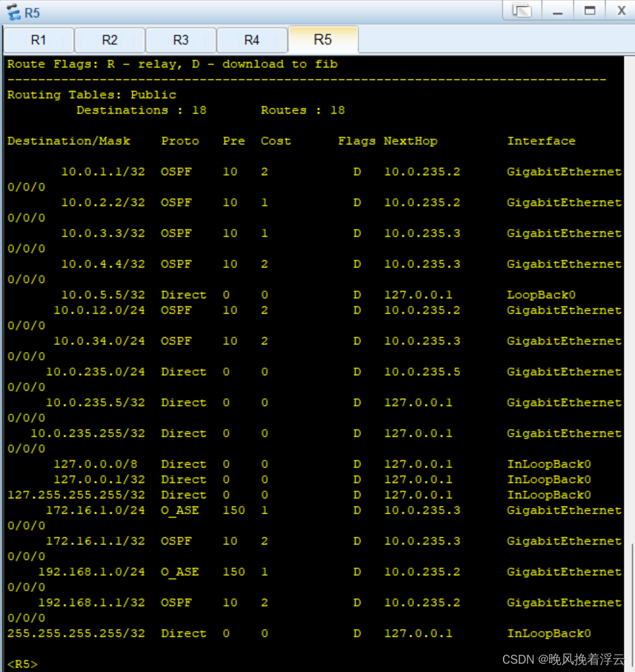Click O_ASE protocol of 192.168.1.0/24

pyautogui.click(x=180, y=572)
